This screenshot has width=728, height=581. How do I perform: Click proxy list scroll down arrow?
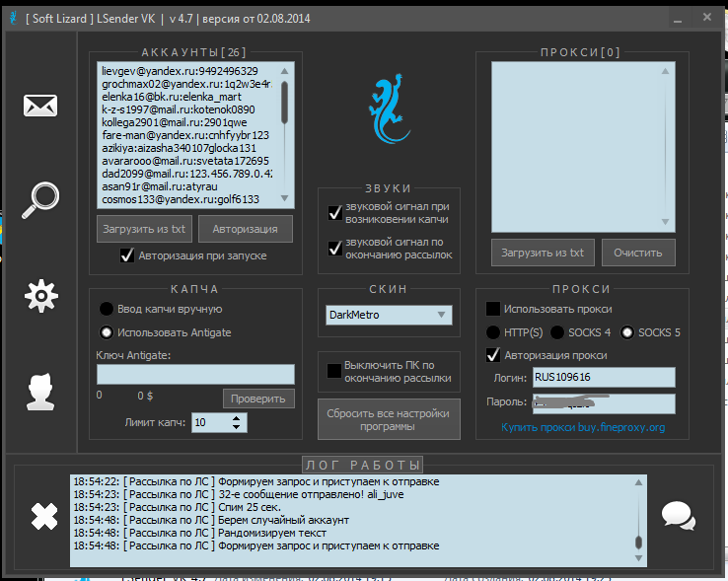pyautogui.click(x=665, y=222)
